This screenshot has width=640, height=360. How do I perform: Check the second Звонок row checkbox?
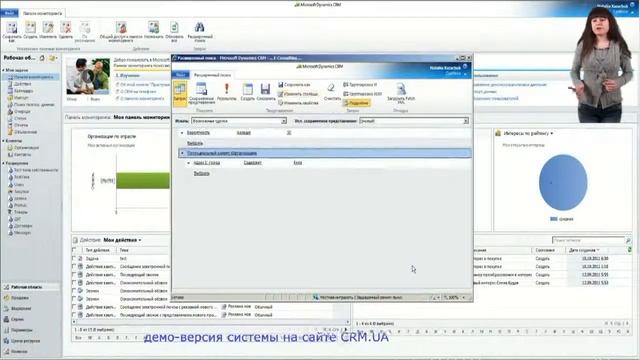[74, 299]
